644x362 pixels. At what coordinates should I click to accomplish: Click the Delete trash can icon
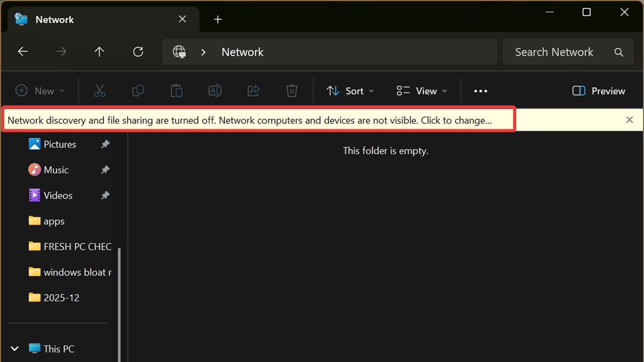point(291,91)
